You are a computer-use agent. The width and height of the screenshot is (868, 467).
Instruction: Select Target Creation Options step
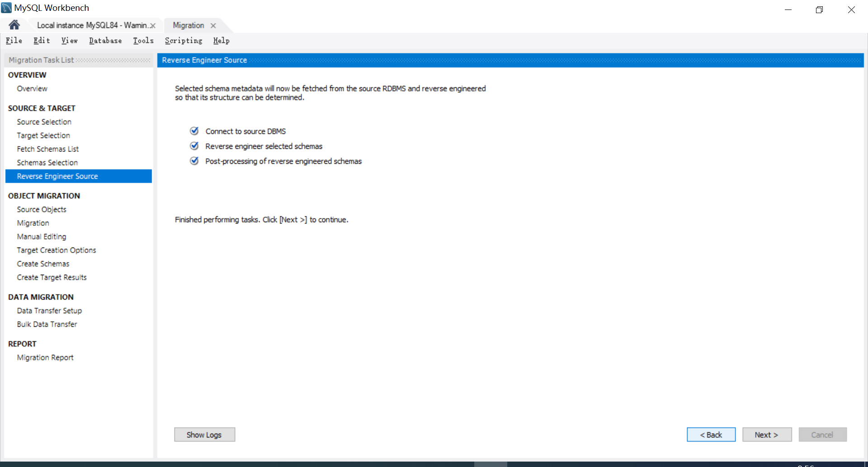point(57,250)
